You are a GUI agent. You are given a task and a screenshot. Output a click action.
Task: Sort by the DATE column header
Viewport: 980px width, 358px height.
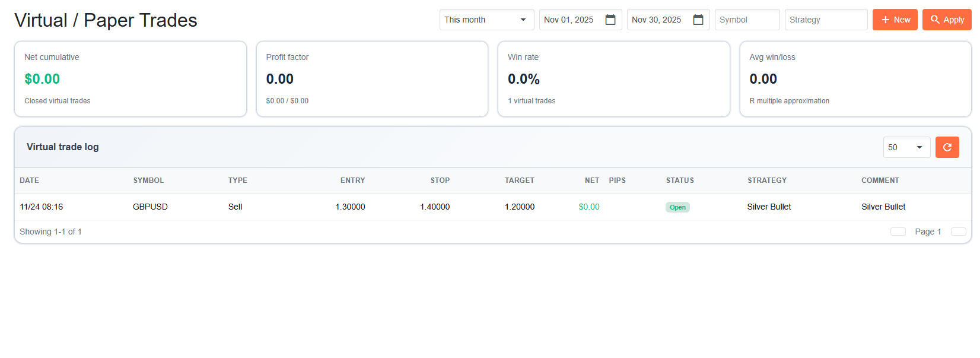click(x=29, y=180)
